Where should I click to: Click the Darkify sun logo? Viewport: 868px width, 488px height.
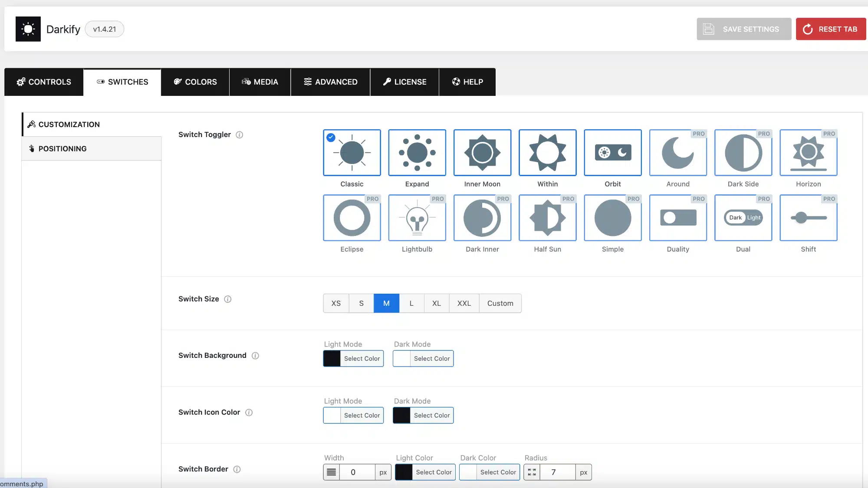pyautogui.click(x=28, y=29)
